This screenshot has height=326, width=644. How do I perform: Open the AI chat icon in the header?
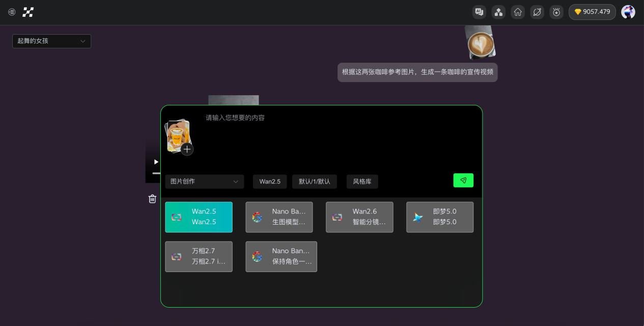479,12
